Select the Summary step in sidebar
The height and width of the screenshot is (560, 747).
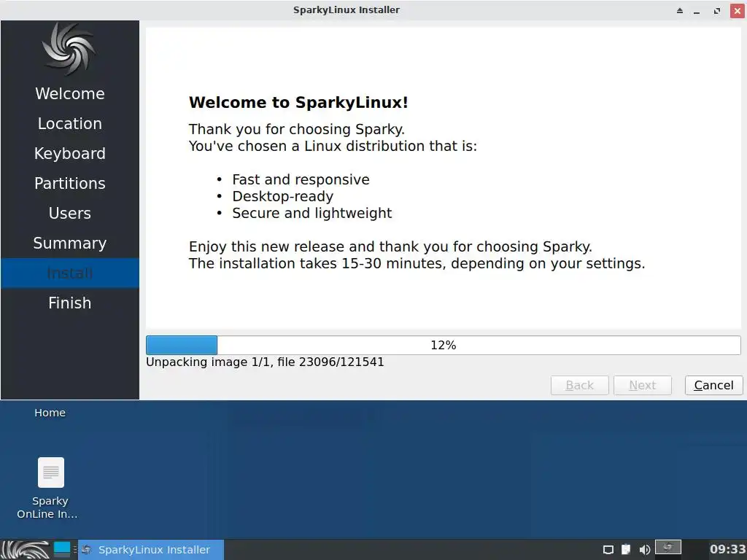click(70, 243)
